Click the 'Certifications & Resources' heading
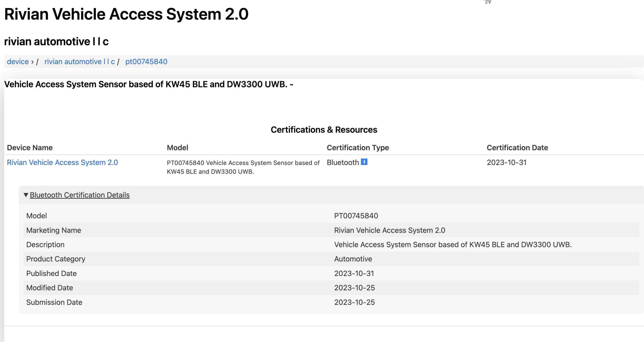This screenshot has height=342, width=644. (x=324, y=129)
